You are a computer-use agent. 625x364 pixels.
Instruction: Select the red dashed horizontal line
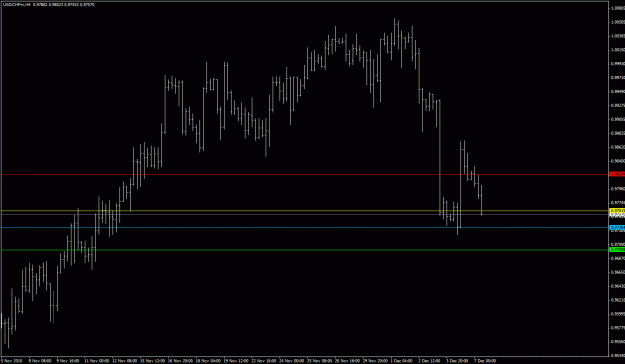[305, 175]
